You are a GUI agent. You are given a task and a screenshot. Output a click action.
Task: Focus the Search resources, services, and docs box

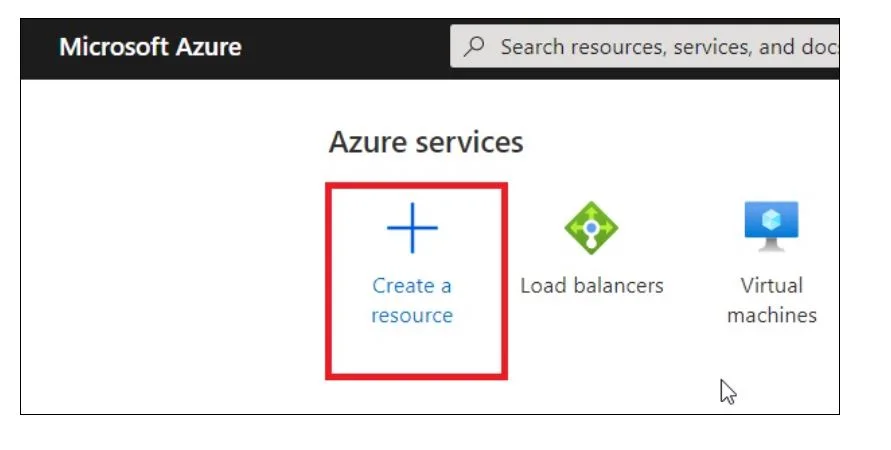(x=644, y=46)
